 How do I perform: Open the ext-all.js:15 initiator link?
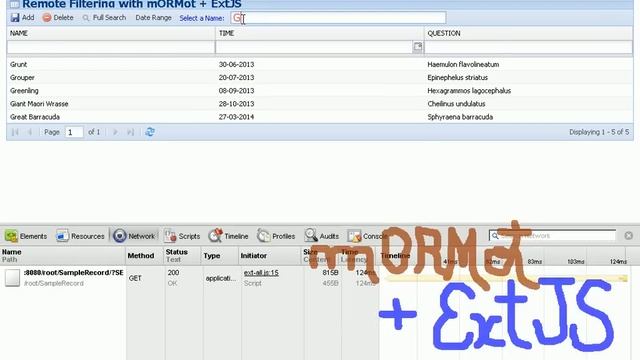point(261,273)
